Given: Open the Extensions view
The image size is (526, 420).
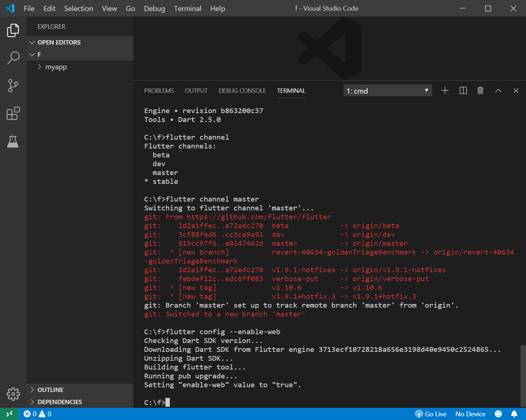Looking at the screenshot, I should tap(13, 113).
